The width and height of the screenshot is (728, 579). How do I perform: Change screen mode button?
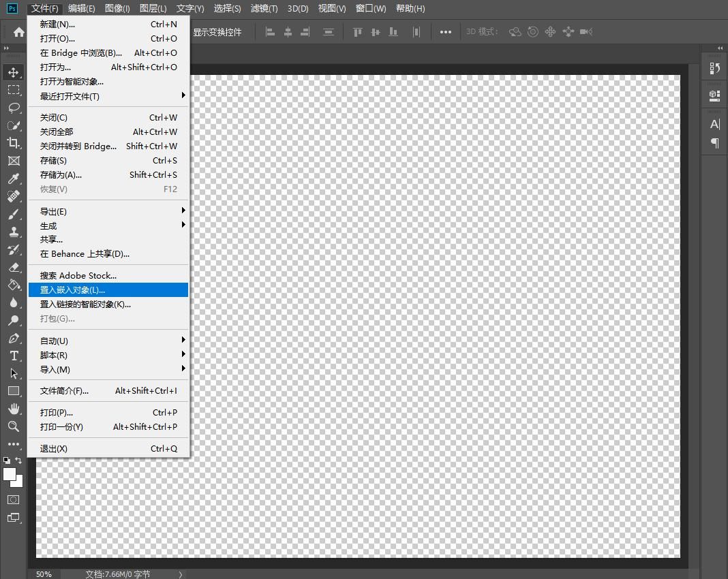tap(14, 518)
